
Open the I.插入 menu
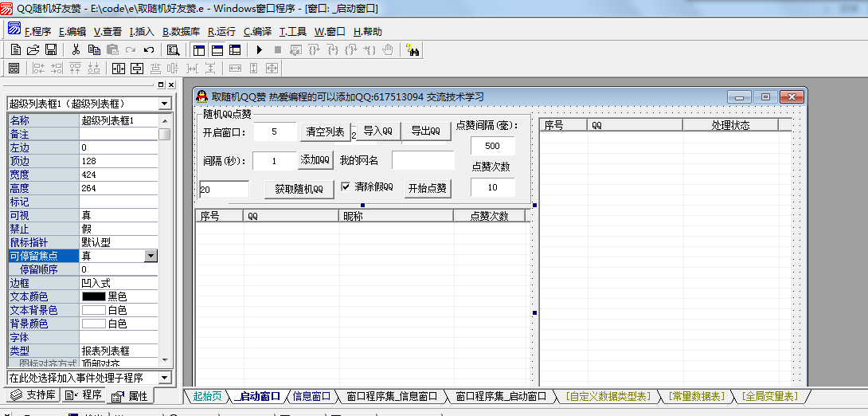142,32
